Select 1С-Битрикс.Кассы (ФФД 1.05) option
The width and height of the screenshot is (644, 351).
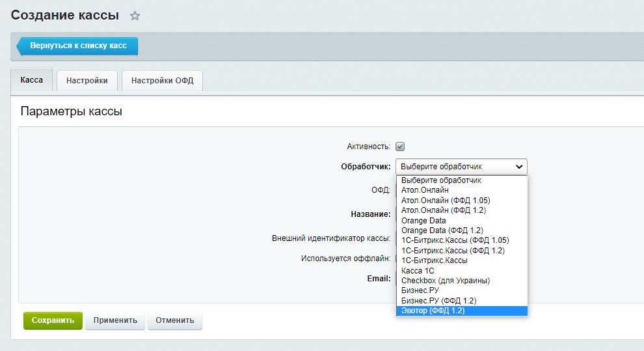[455, 240]
